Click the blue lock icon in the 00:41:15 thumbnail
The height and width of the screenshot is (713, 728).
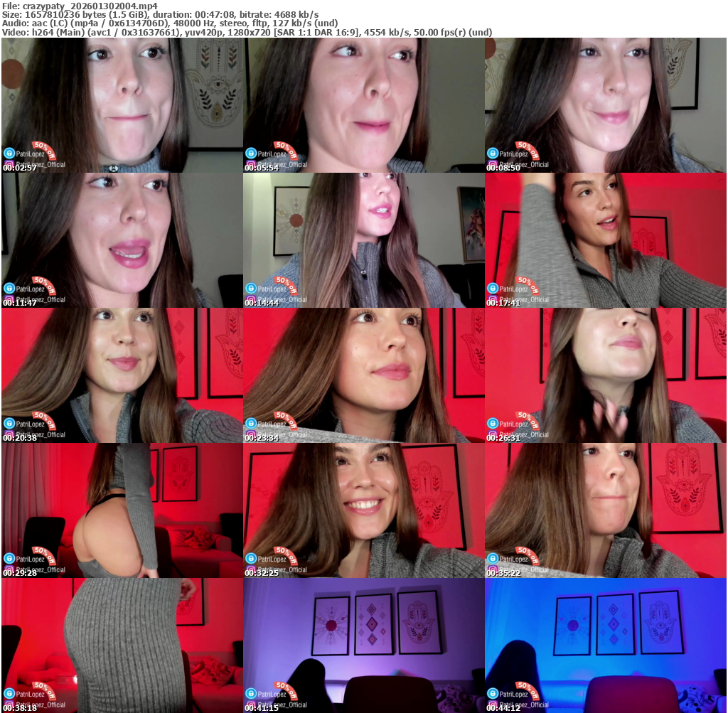[x=250, y=694]
